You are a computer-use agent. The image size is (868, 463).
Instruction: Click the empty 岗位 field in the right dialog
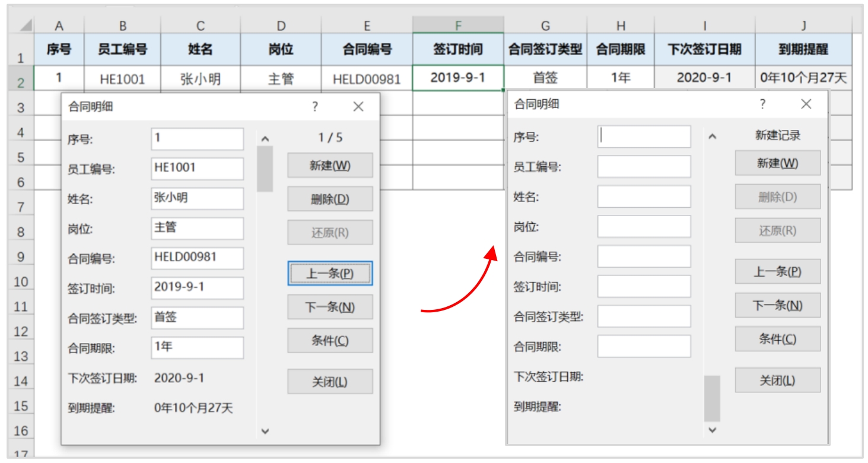644,226
